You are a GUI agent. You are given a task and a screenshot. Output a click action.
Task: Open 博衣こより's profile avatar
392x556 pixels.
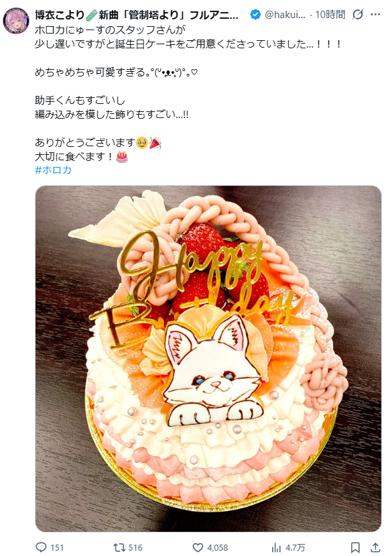point(16,20)
